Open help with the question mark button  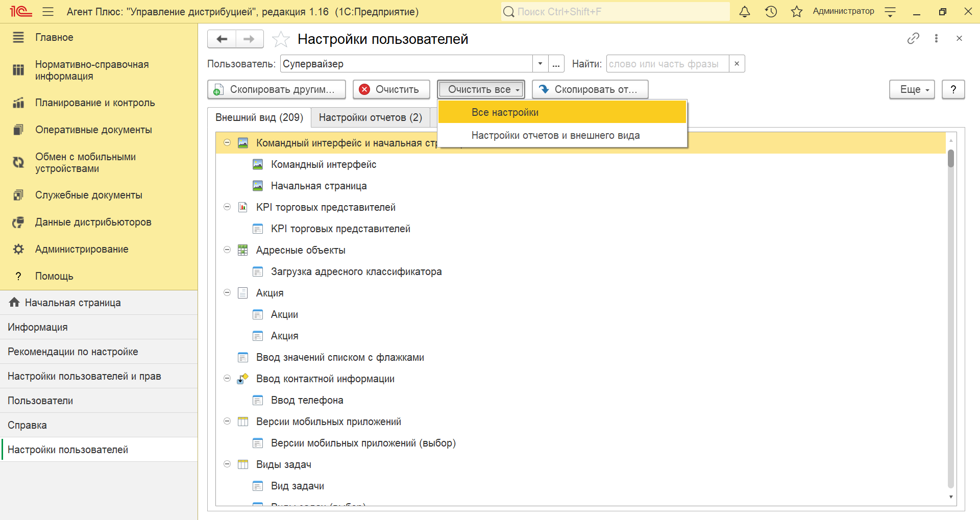tap(953, 89)
